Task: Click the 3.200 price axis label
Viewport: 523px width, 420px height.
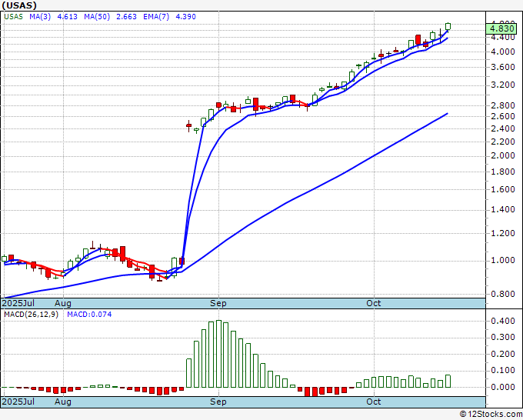Action: click(x=503, y=85)
